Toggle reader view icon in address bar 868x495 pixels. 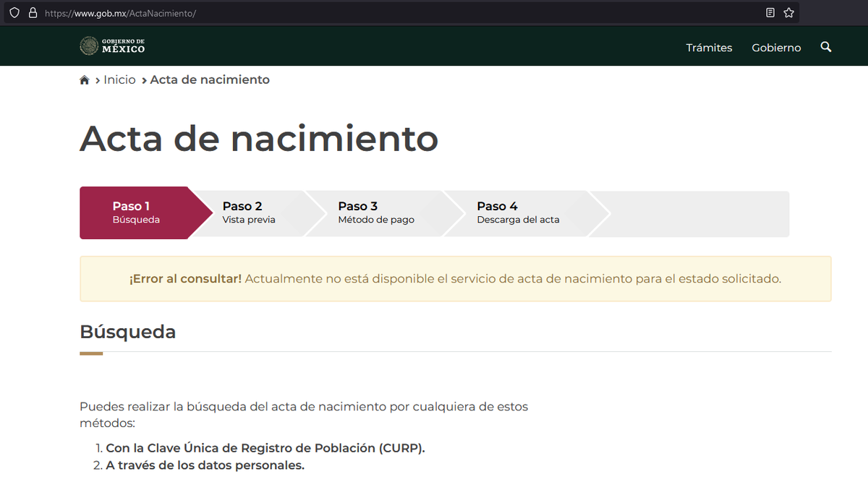770,13
